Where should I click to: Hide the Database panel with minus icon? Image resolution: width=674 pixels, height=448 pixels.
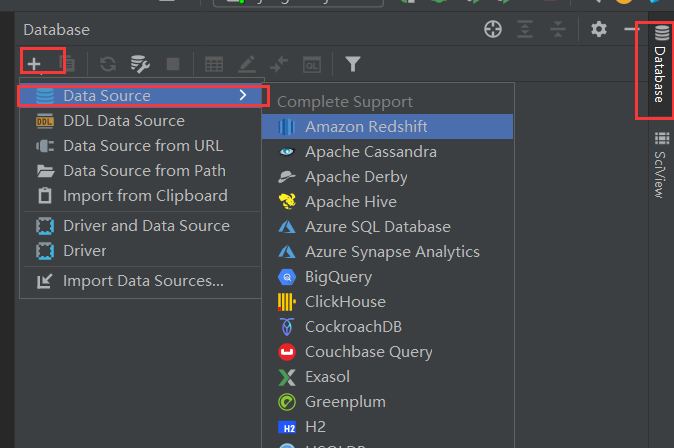coord(631,29)
